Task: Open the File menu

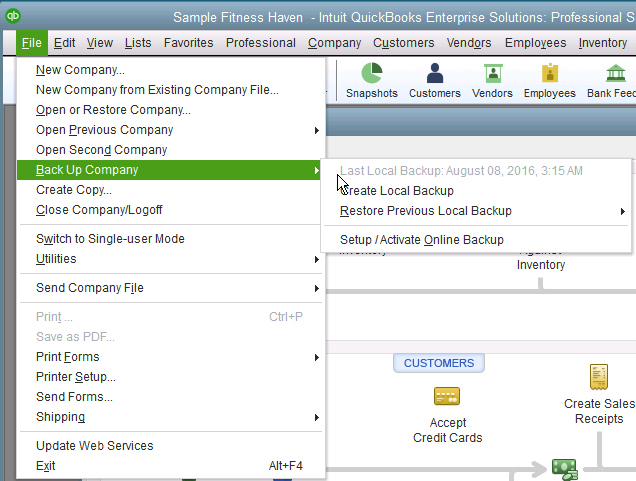Action: click(32, 43)
